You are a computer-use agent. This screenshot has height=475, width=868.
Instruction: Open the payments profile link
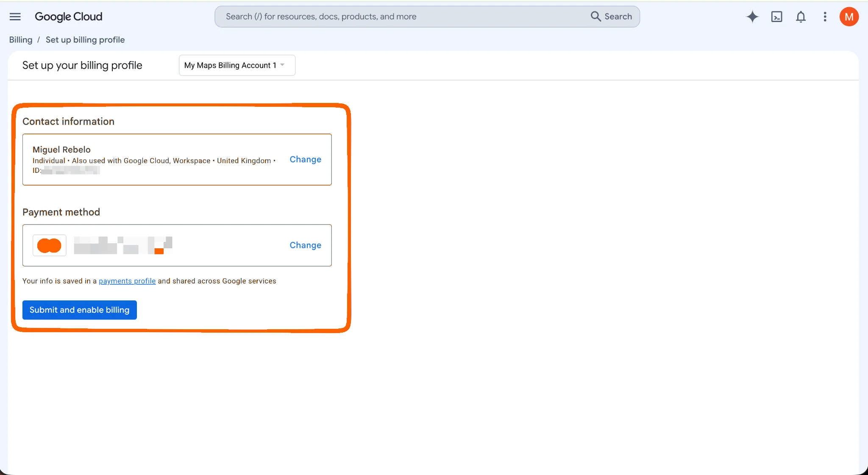pyautogui.click(x=127, y=281)
